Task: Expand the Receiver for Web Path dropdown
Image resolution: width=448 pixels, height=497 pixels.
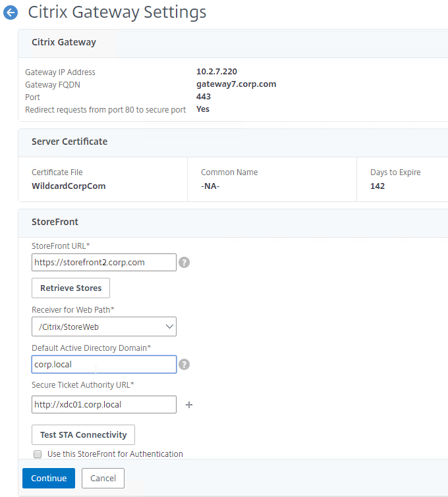Action: 103,327
